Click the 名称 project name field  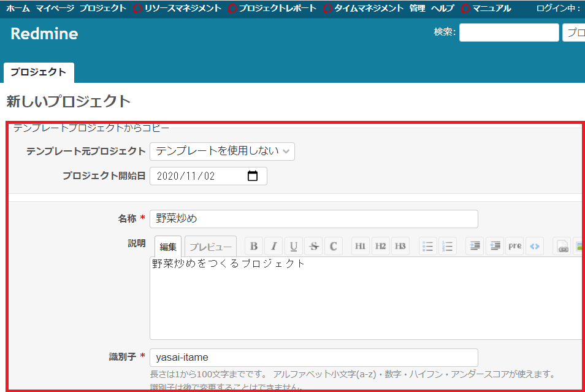coord(314,219)
